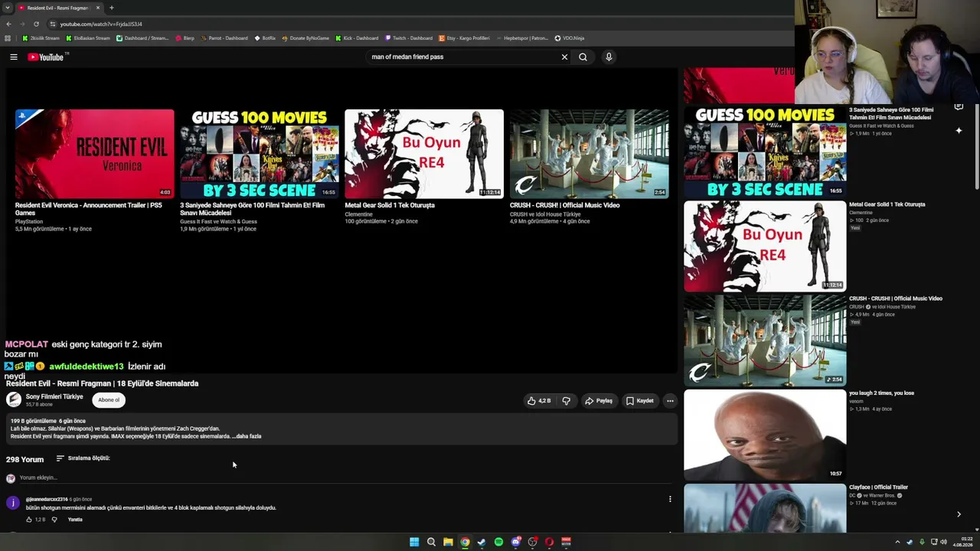Save the video with Kaydet
The height and width of the screenshot is (551, 980).
click(x=640, y=400)
